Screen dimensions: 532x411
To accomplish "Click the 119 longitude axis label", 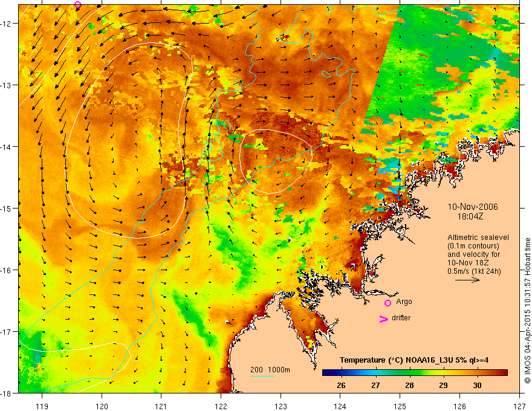I will 42,406.
